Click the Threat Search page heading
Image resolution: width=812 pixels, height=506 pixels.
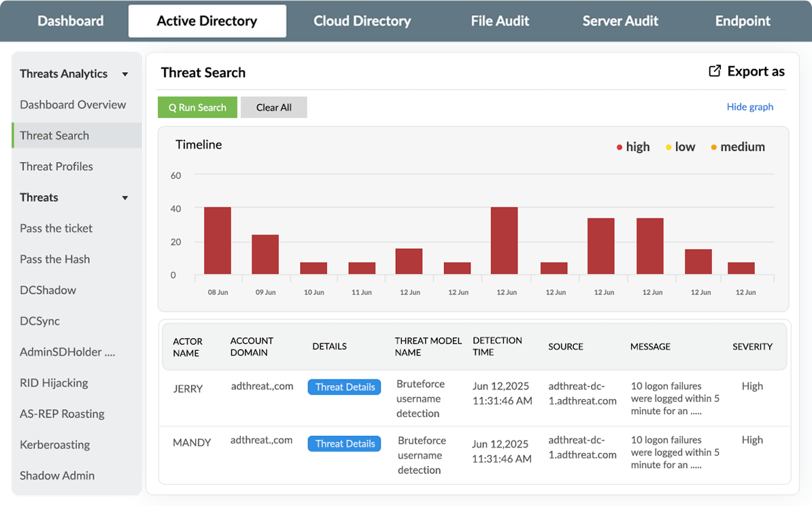click(203, 73)
